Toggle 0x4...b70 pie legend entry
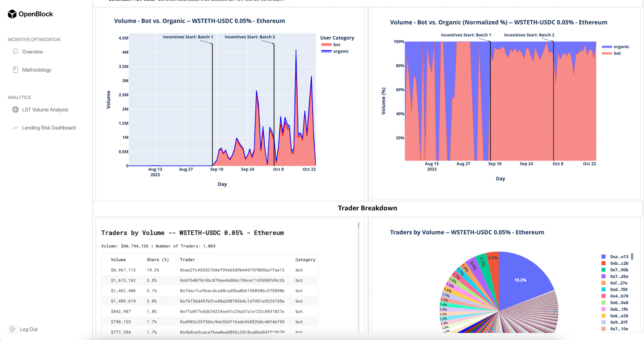This screenshot has width=644, height=340. click(615, 296)
